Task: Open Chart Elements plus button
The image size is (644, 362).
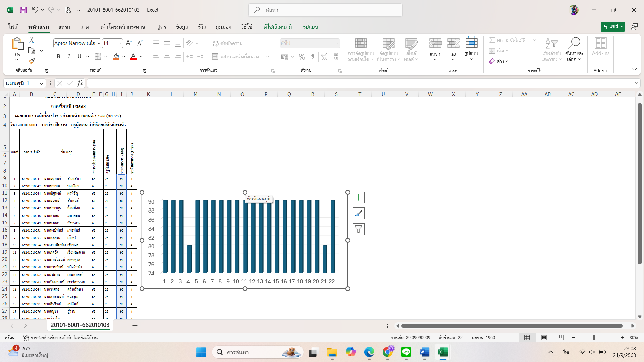Action: [359, 197]
